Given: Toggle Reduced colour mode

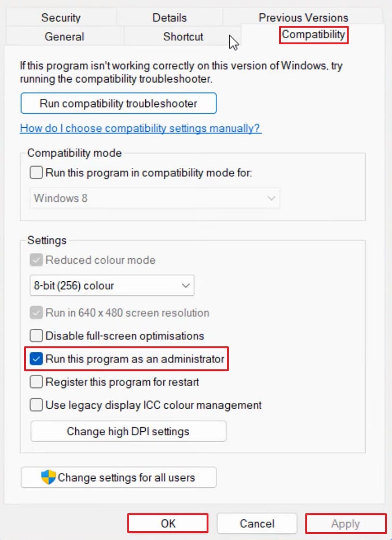Looking at the screenshot, I should [x=36, y=260].
